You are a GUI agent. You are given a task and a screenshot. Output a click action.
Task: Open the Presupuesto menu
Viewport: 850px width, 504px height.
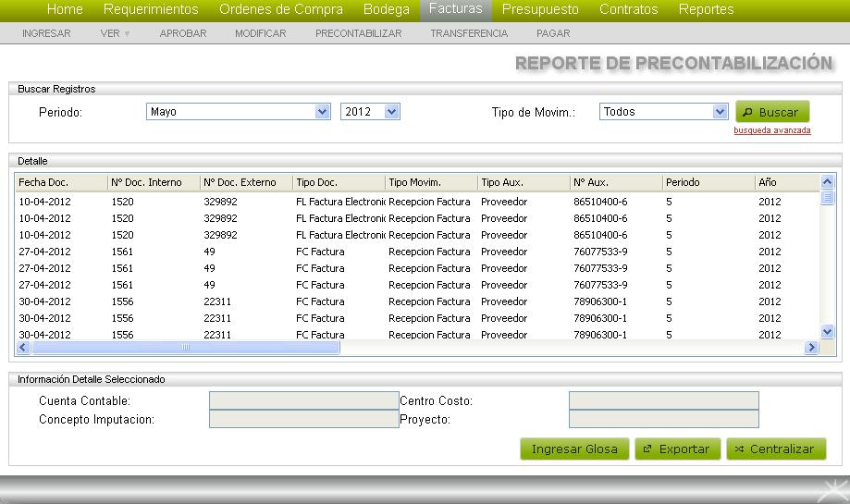click(540, 9)
